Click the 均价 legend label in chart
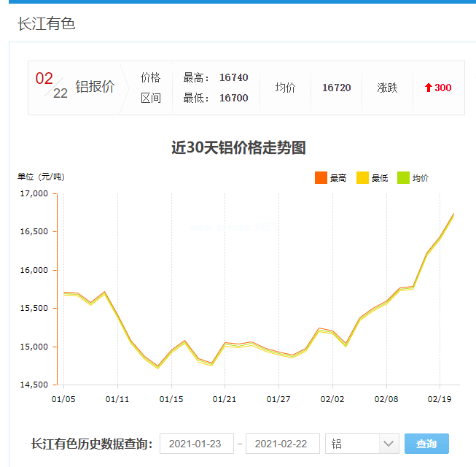The width and height of the screenshot is (476, 467). click(x=421, y=178)
